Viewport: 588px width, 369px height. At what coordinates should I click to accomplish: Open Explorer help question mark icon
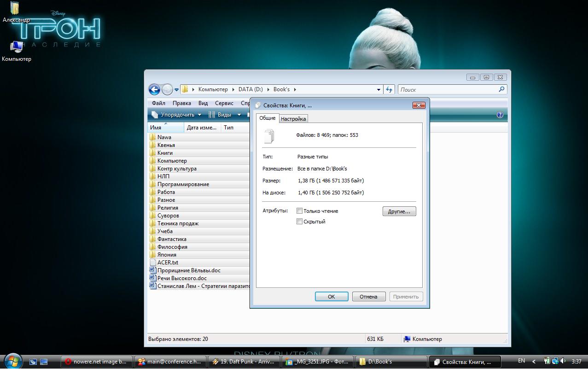point(500,115)
